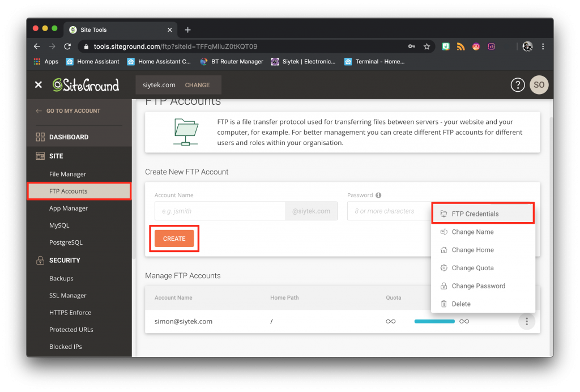The image size is (580, 392).
Task: Close the Site Tools browser tab
Action: (170, 30)
